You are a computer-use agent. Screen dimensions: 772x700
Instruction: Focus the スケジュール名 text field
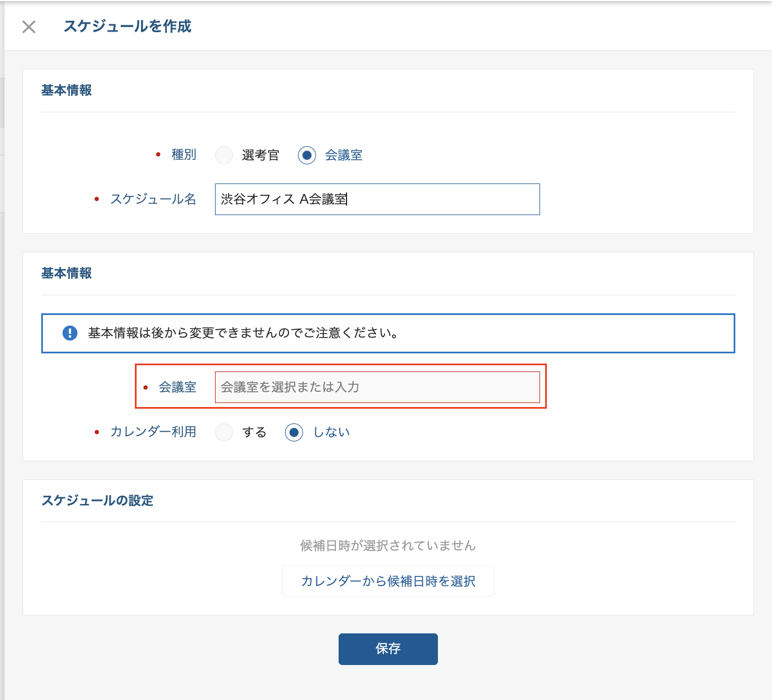click(x=377, y=199)
